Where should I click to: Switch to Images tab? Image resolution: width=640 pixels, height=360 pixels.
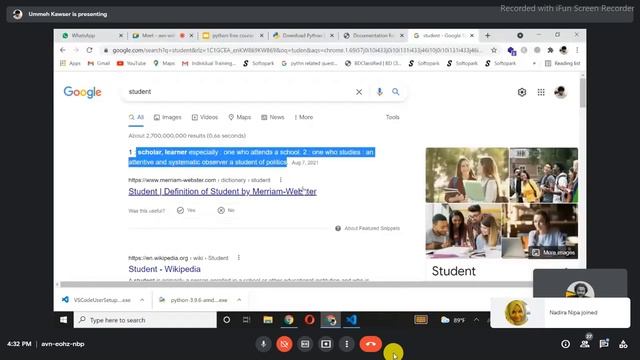tap(167, 118)
